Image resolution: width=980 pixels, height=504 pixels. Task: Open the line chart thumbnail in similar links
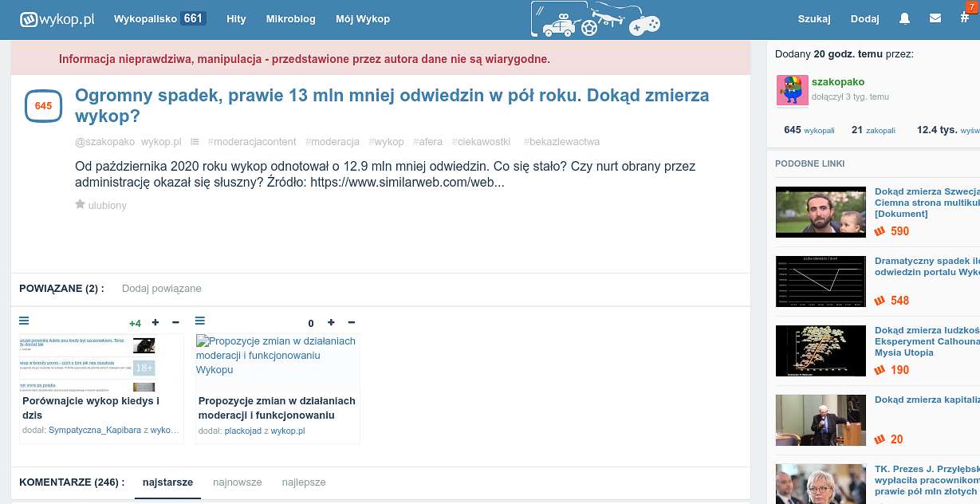[x=821, y=282]
